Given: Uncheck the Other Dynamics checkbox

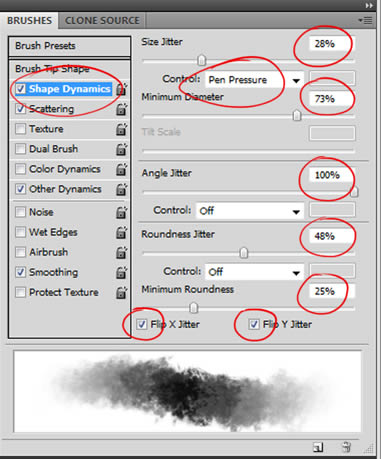Looking at the screenshot, I should [x=21, y=189].
